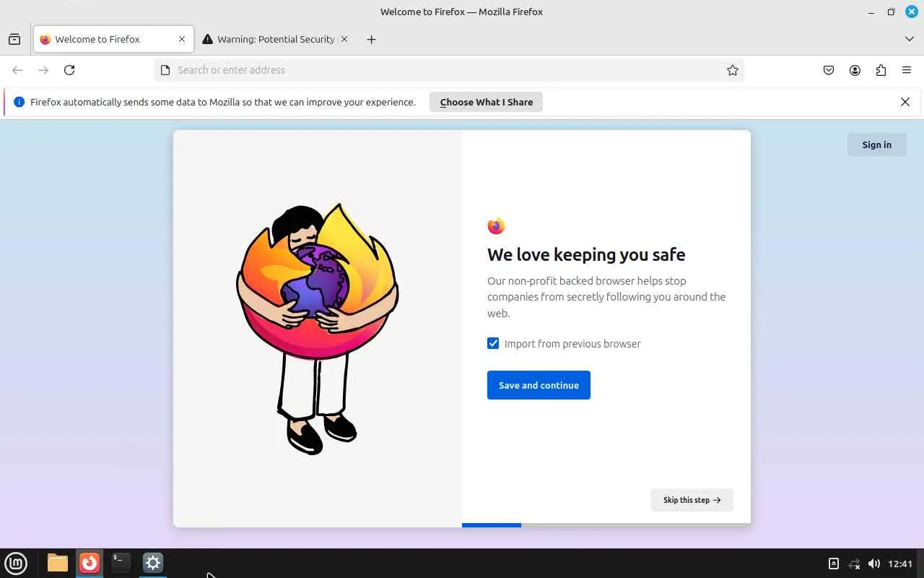Maximize the Firefox window
This screenshot has width=924, height=578.
coord(892,12)
